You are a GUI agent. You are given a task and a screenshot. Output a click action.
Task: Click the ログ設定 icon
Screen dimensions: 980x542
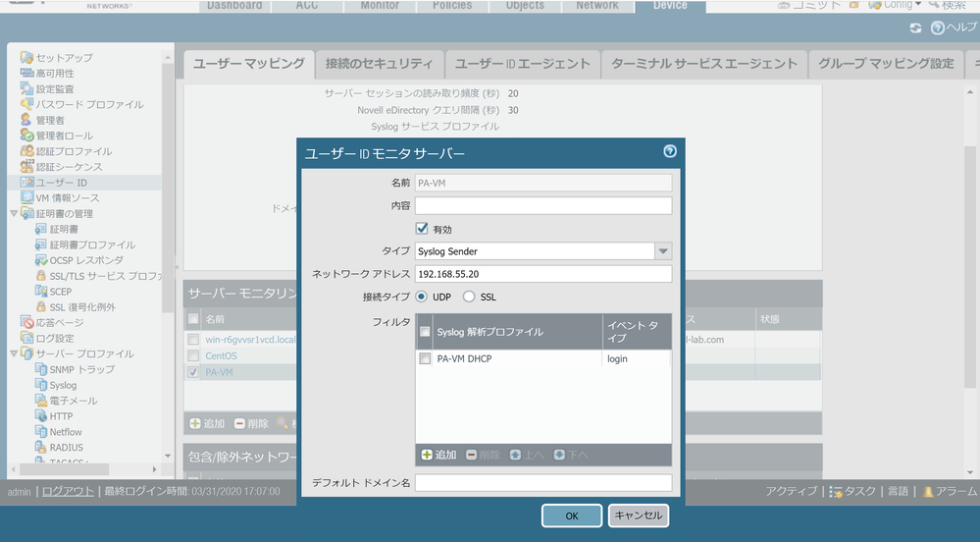[26, 338]
